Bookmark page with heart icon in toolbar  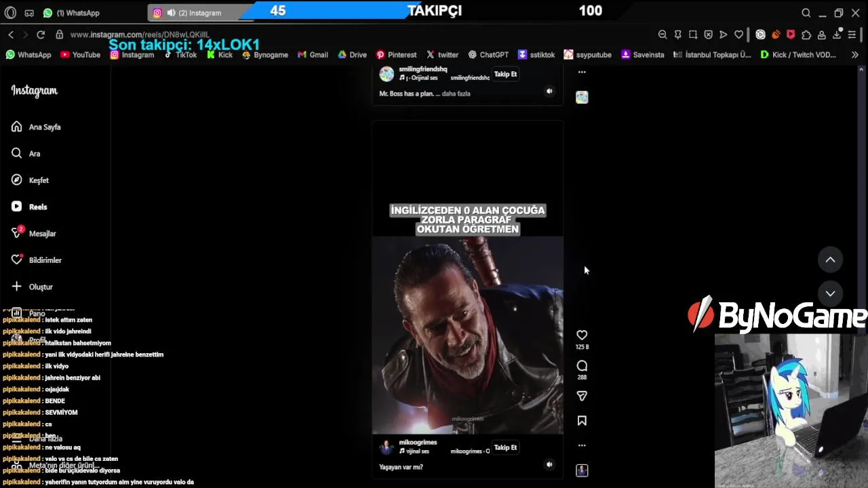point(738,35)
